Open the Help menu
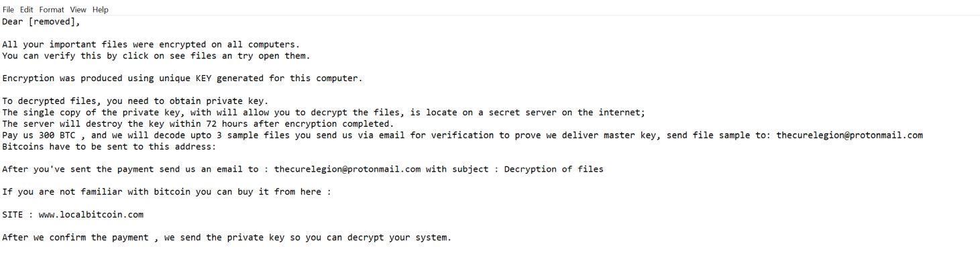 100,9
